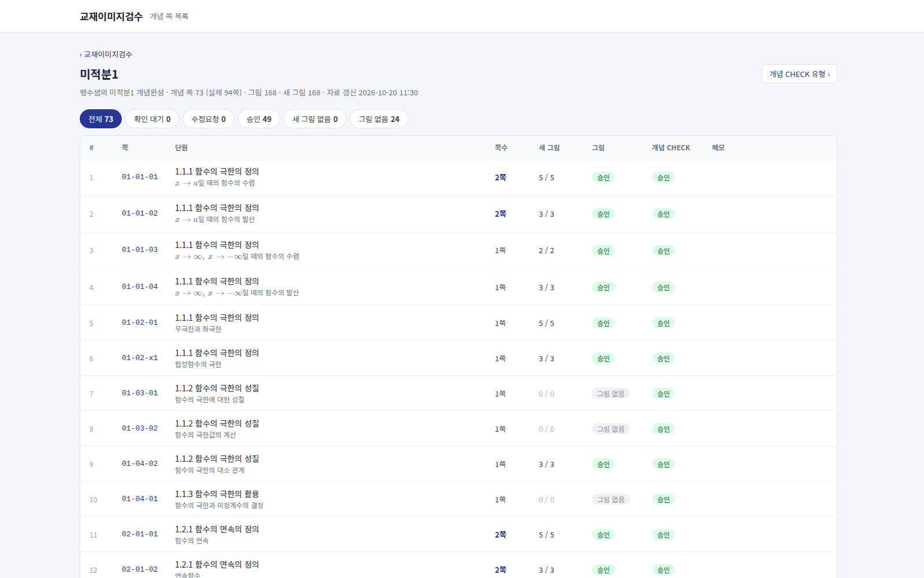Click the 2 / 2 new image count
This screenshot has width=924, height=578.
point(546,250)
